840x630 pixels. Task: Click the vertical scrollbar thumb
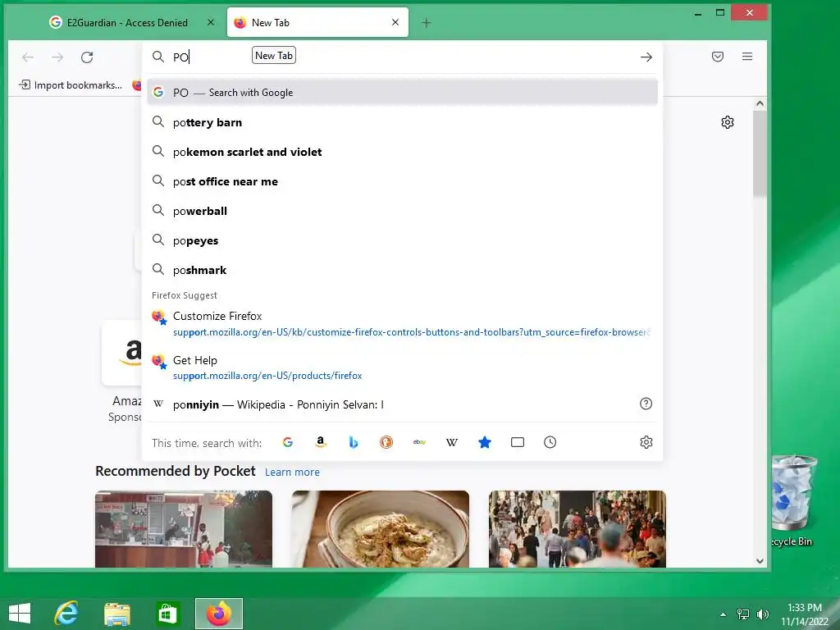(760, 153)
